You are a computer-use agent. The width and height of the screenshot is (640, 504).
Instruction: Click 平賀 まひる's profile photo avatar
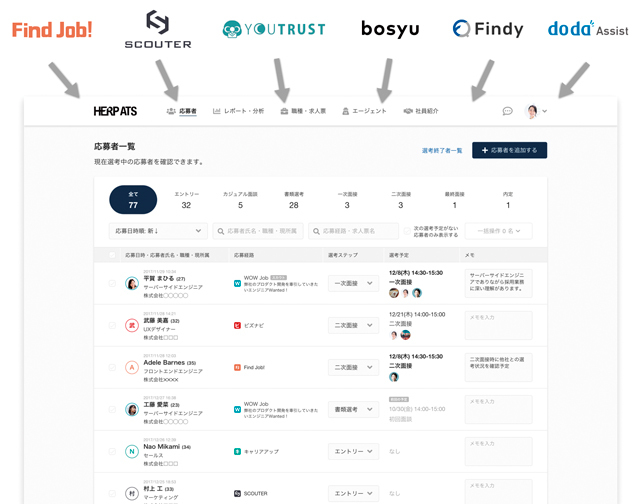pos(132,283)
